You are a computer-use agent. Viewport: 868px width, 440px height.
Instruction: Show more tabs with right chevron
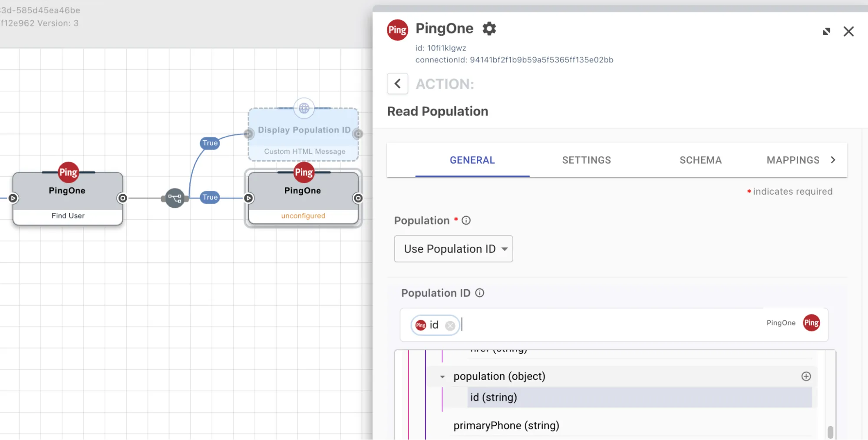coord(833,160)
